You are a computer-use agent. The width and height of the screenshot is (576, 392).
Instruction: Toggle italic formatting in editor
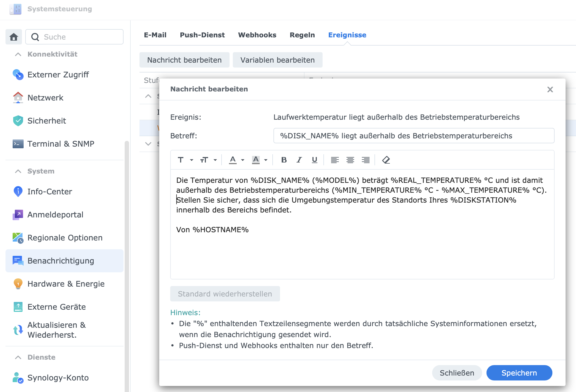pyautogui.click(x=299, y=160)
